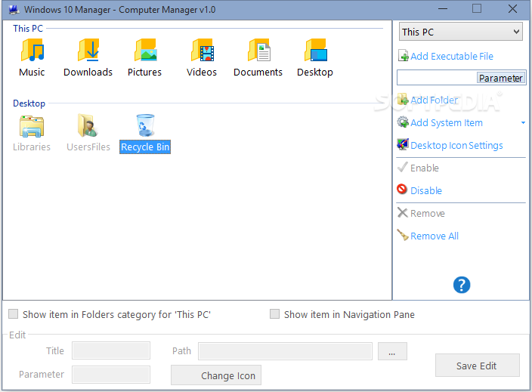Viewport: 532px width, 392px height.
Task: Select the Videos folder icon
Action: [203, 50]
